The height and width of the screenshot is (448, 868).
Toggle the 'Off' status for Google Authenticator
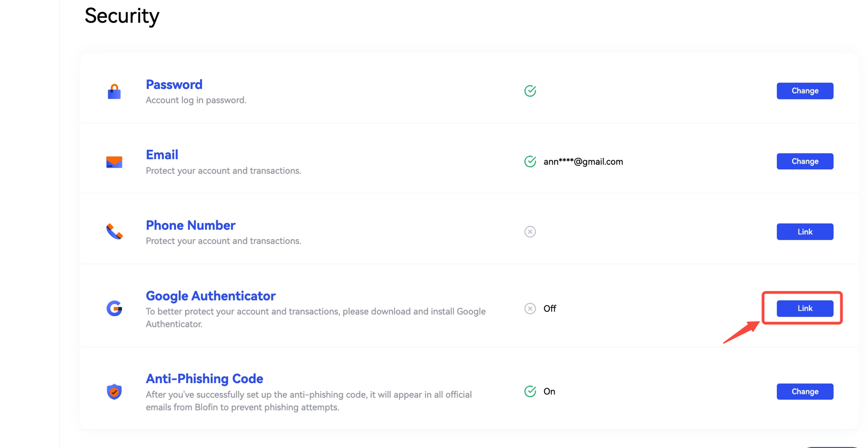[x=550, y=309]
